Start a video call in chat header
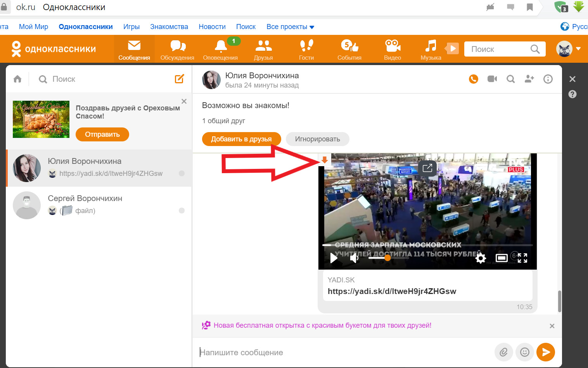This screenshot has height=368, width=588. pyautogui.click(x=492, y=79)
